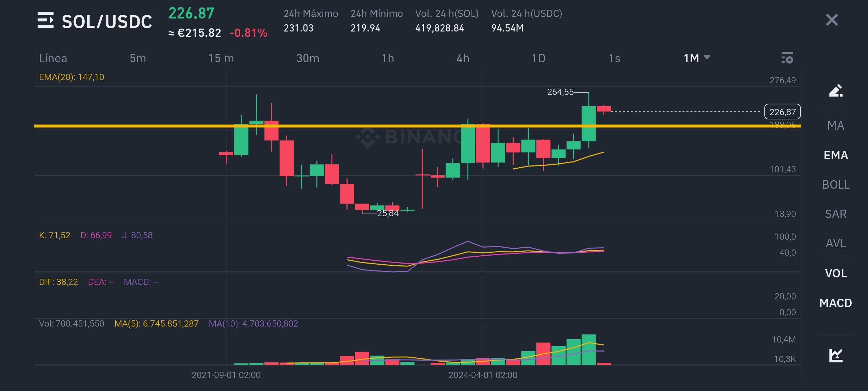Screen dimensions: 868x391
Task: Click the D: 66,99 indicator value
Action: click(96, 235)
